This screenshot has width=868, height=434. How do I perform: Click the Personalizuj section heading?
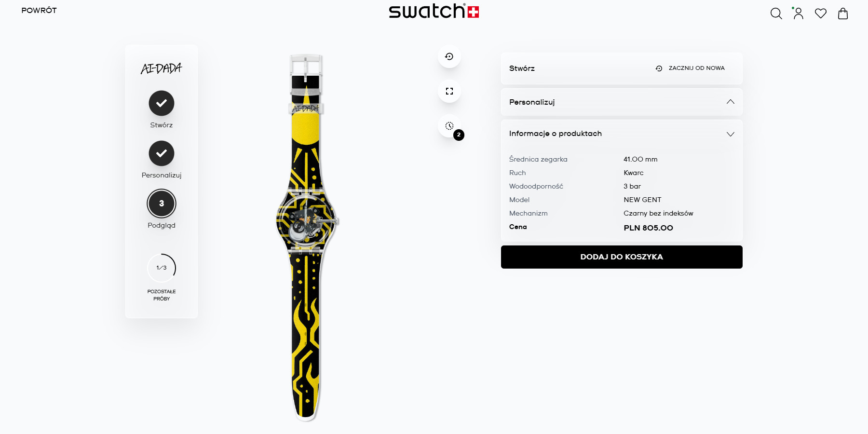point(532,102)
